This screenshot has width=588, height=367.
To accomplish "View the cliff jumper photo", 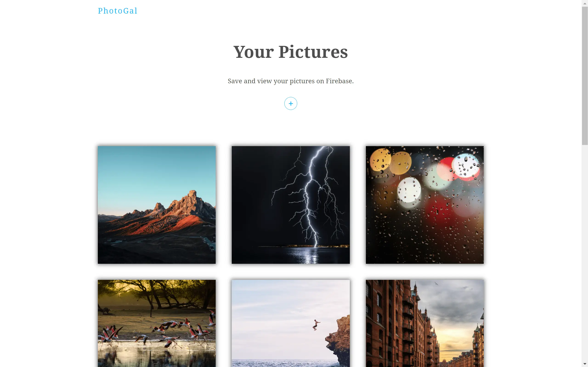I will tap(291, 323).
